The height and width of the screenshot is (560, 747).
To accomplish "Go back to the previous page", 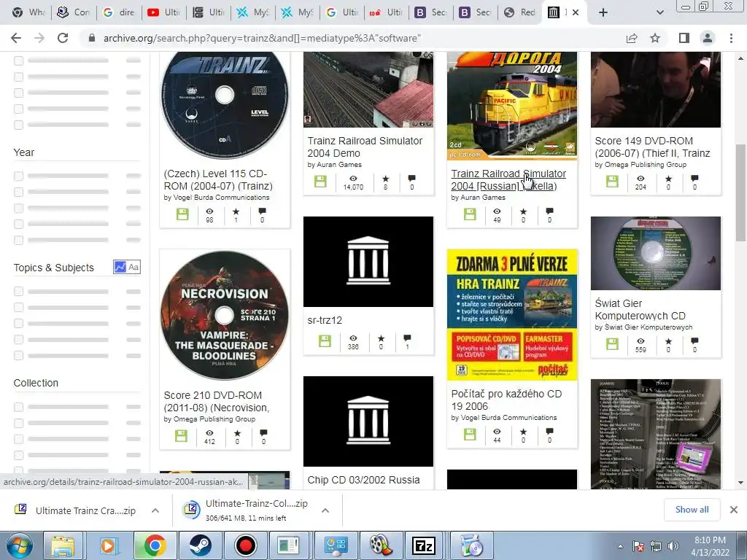I will point(16,38).
